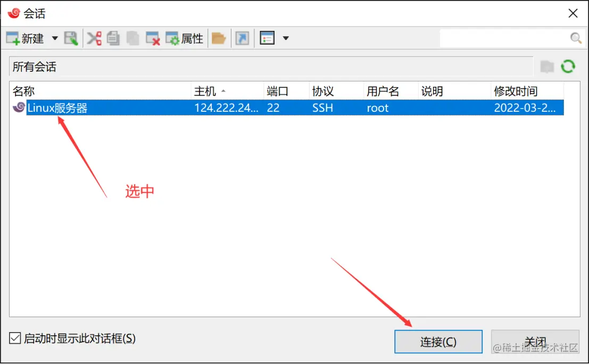Sort by 主机 column header
Screen dimensions: 589x364
[227, 91]
